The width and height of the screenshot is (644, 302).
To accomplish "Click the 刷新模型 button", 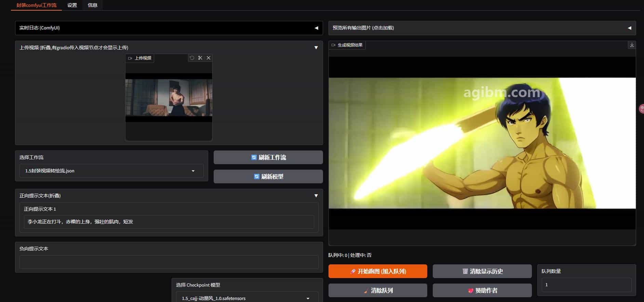I will [268, 176].
